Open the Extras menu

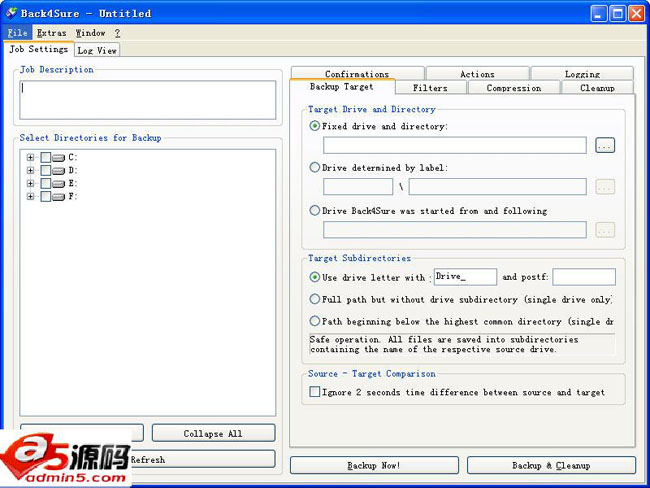(51, 33)
